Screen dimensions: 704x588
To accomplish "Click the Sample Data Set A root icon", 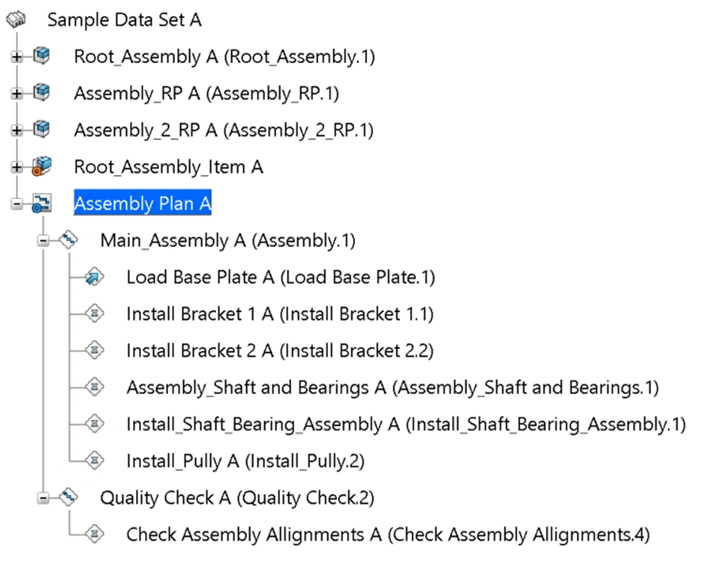I will coord(17,20).
